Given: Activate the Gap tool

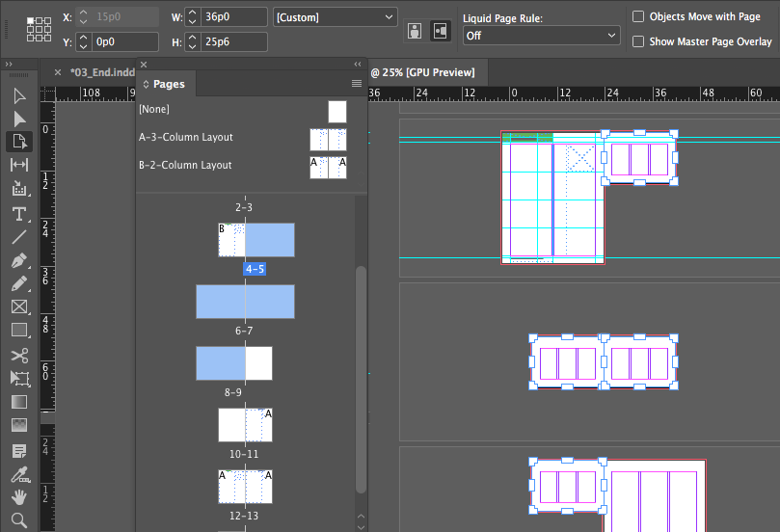Looking at the screenshot, I should click(x=19, y=165).
